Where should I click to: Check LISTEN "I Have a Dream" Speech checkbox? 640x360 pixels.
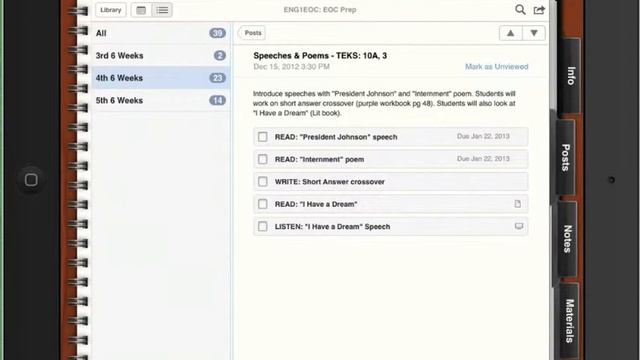point(262,227)
